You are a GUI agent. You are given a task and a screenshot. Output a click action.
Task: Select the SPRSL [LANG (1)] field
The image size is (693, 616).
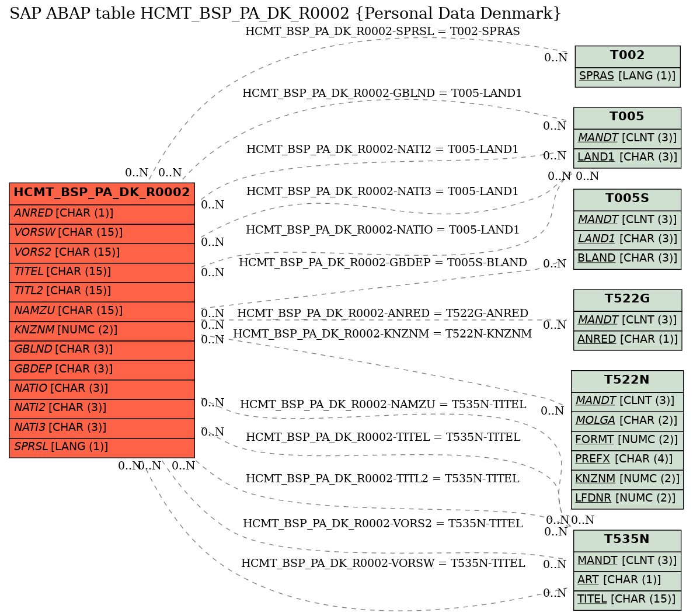pyautogui.click(x=102, y=447)
